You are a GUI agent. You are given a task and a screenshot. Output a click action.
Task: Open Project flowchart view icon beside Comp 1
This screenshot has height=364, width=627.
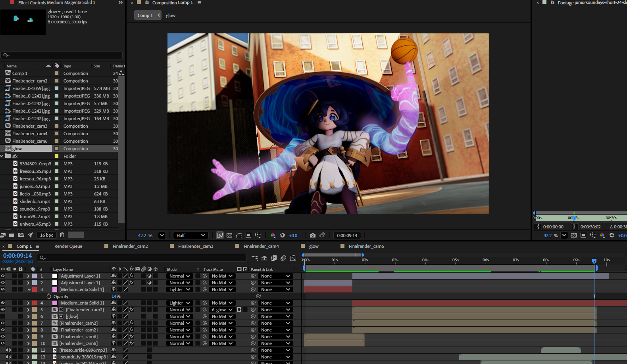coord(121,73)
